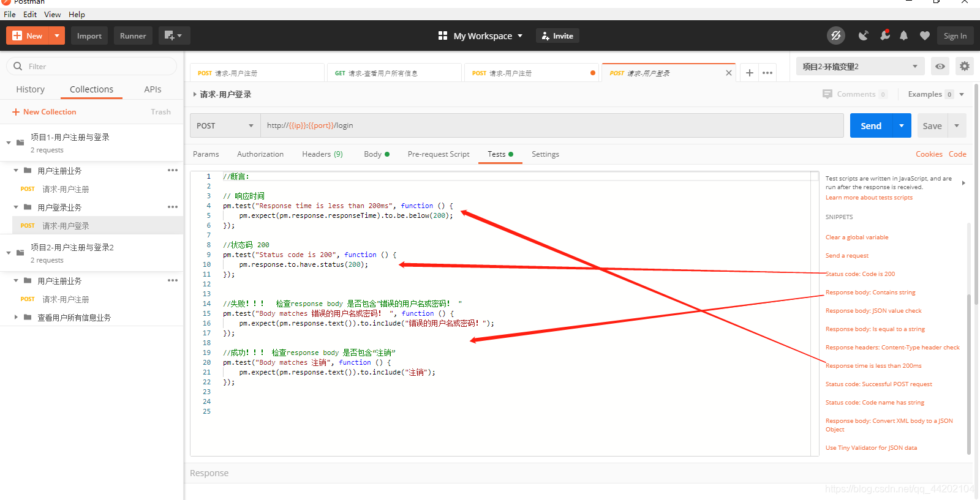Insert snippet Response time is less than 200ms
Screen dimensions: 980x500
click(x=873, y=366)
